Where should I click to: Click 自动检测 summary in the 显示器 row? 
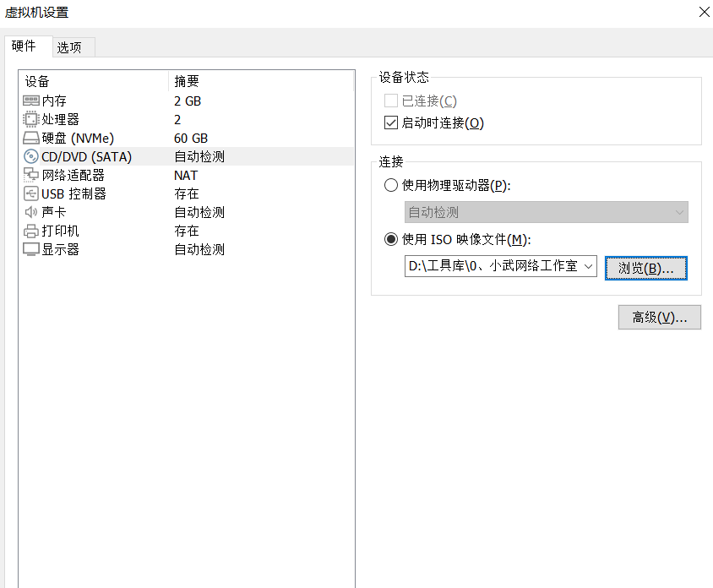point(199,250)
